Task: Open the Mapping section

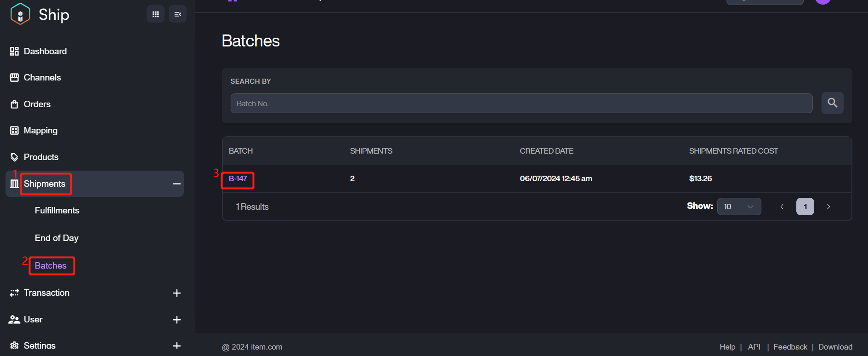Action: (x=40, y=131)
